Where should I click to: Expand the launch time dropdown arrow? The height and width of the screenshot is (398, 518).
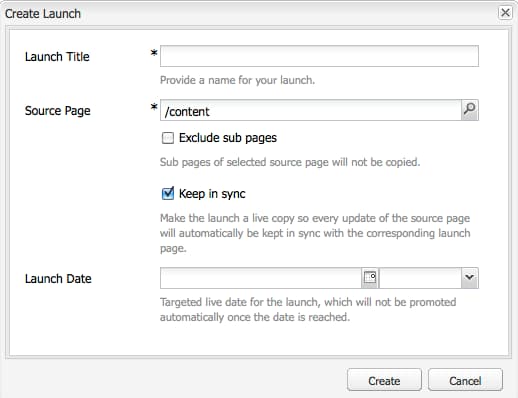coord(470,278)
